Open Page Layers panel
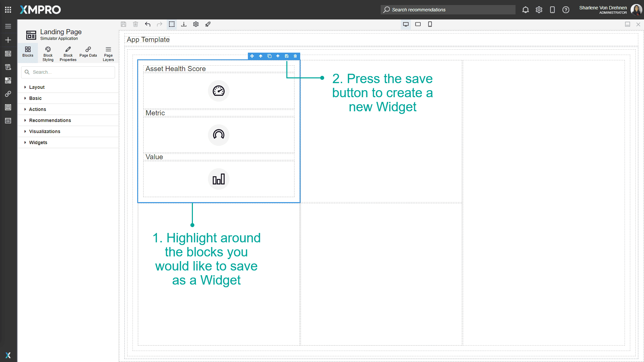Viewport: 644px width, 362px height. pyautogui.click(x=108, y=53)
